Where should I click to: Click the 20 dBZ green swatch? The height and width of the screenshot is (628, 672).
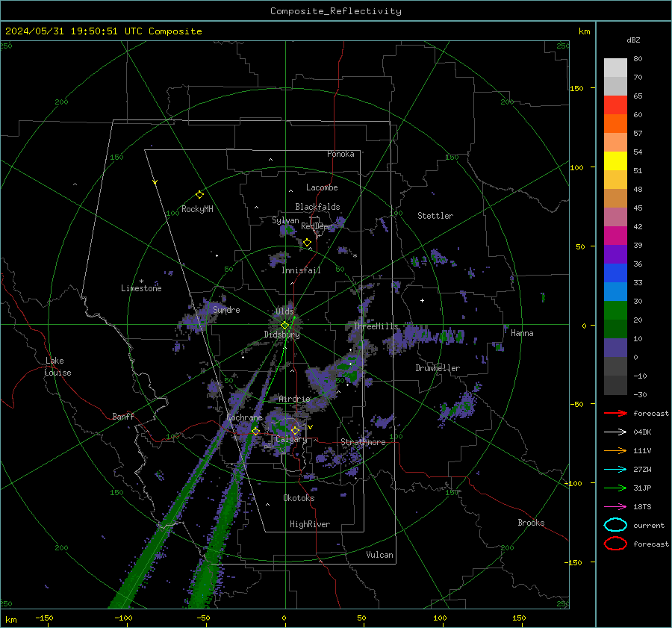[x=615, y=310]
